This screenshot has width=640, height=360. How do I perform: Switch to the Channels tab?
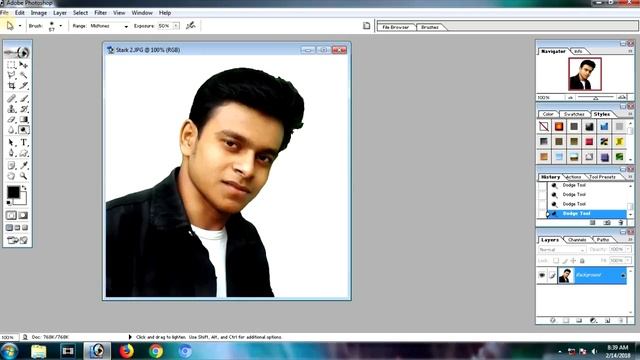577,240
